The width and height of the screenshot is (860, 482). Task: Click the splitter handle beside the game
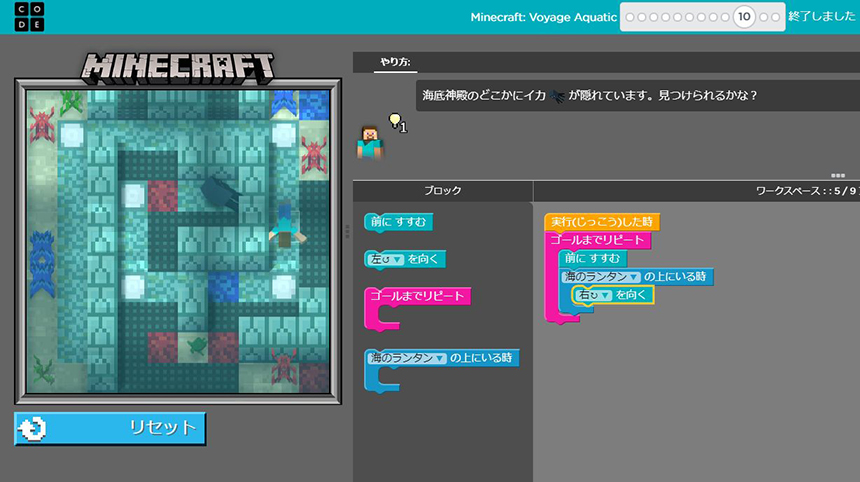347,231
